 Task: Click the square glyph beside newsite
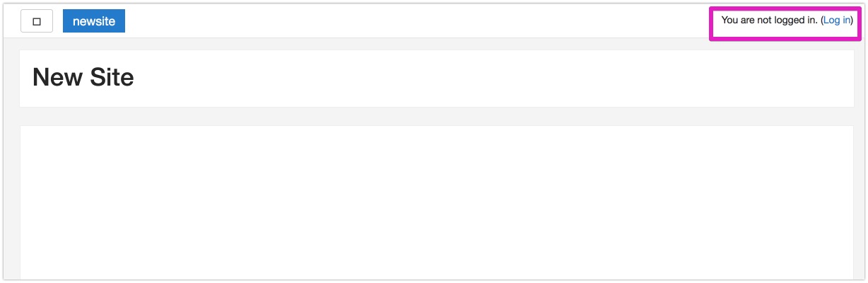tap(37, 21)
